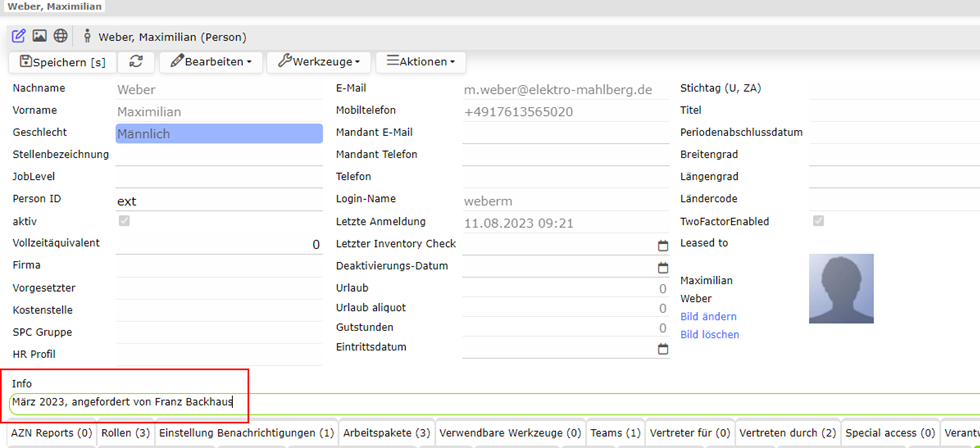Click the Mandant Telefon input field
This screenshot has width=980, height=448.
click(x=566, y=155)
